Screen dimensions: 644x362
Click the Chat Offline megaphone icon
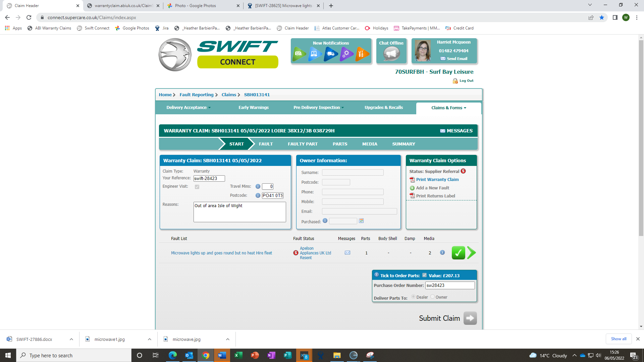pos(391,54)
